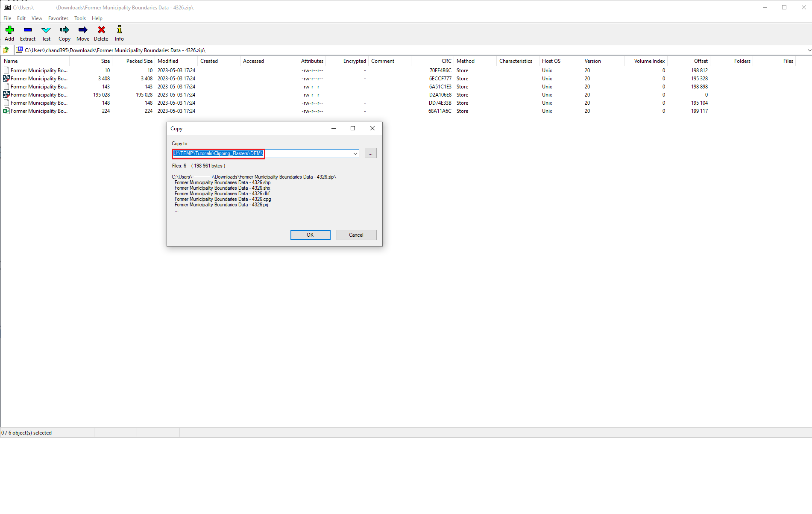Click the Test archive icon
Image resolution: width=812 pixels, height=514 pixels.
46,33
